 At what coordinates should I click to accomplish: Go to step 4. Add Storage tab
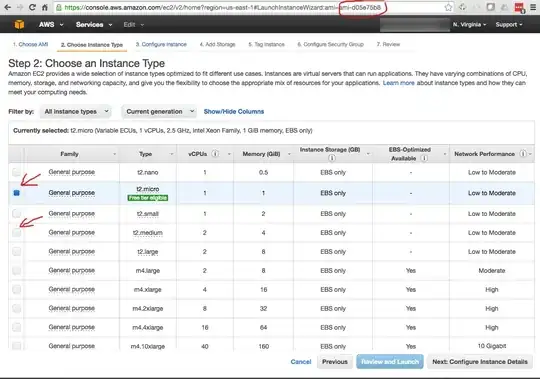tap(217, 44)
